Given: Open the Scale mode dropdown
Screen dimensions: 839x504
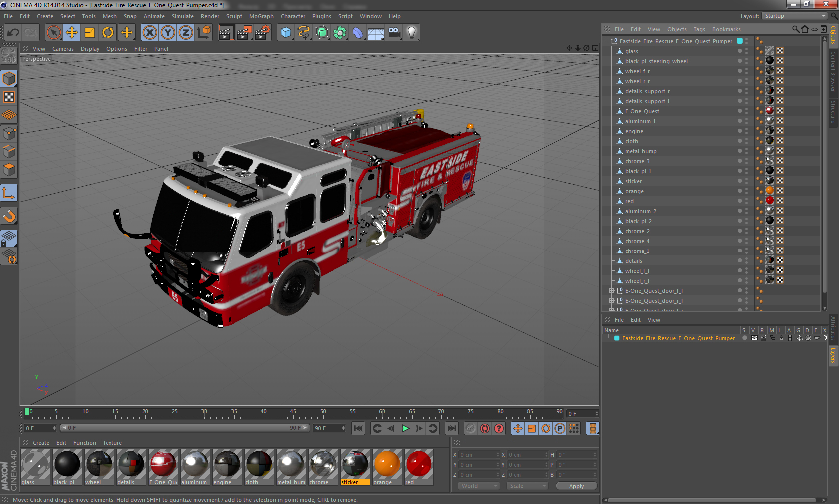Looking at the screenshot, I should coord(527,486).
